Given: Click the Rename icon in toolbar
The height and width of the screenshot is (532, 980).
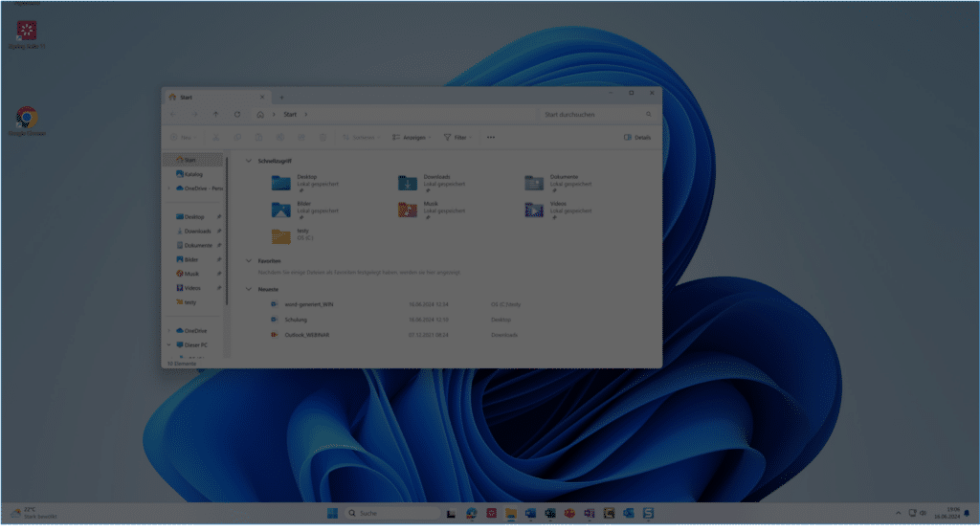Looking at the screenshot, I should [x=280, y=138].
